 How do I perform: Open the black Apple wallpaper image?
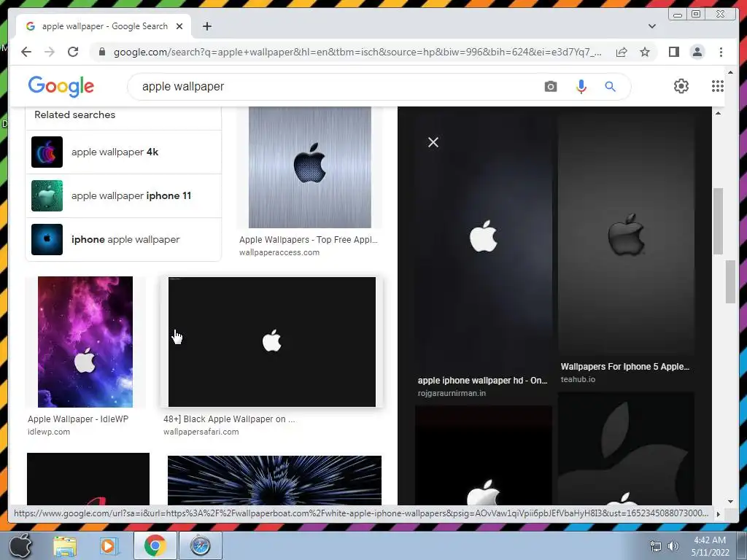tap(272, 342)
